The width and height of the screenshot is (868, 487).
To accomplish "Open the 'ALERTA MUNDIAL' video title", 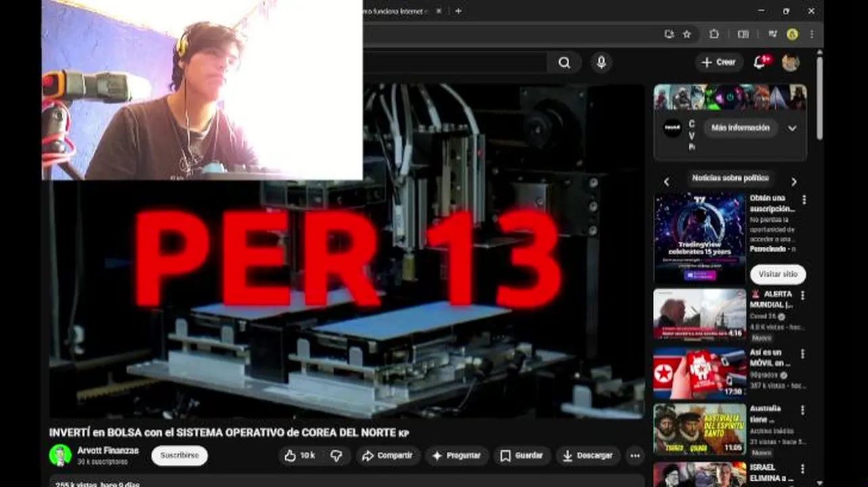I will point(771,300).
